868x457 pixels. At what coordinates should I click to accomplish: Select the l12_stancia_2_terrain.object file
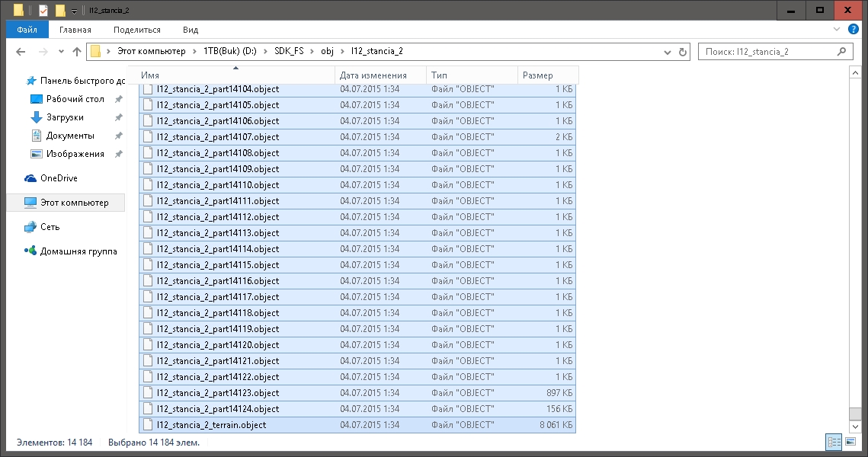tap(211, 425)
